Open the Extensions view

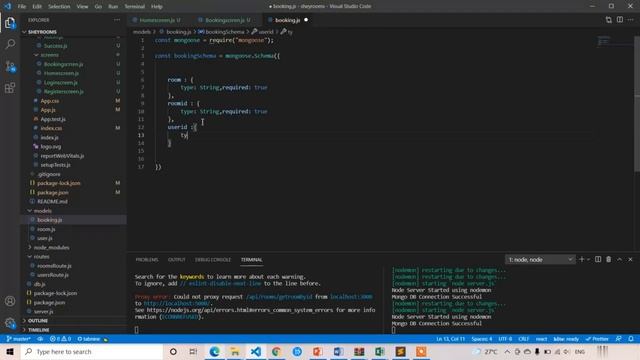pyautogui.click(x=10, y=88)
